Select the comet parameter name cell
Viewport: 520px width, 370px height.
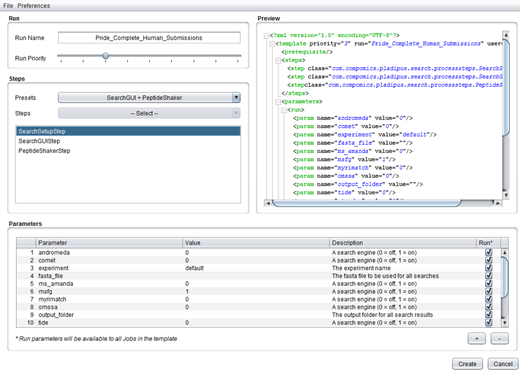coord(109,260)
